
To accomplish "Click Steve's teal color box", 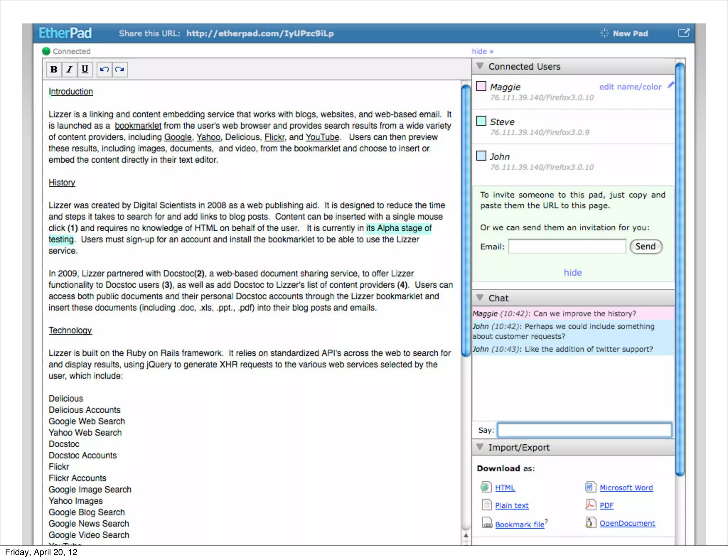I will coord(481,121).
